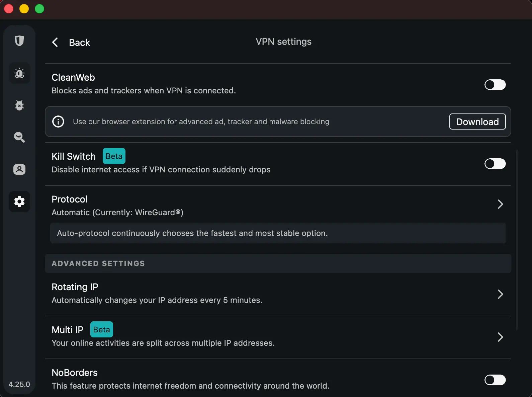
Task: Expand the Multi IP chevron
Action: coord(500,337)
